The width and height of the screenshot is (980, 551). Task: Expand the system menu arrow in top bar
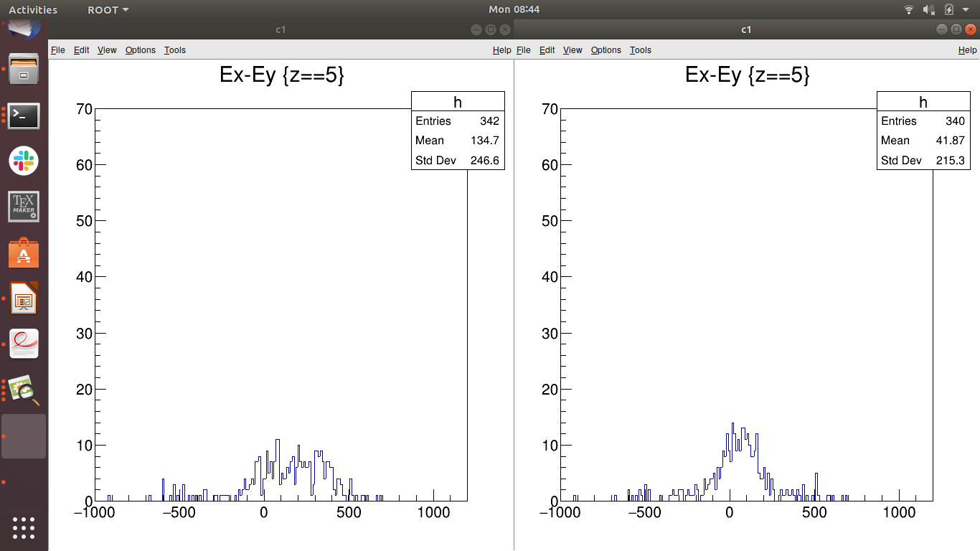tap(966, 10)
